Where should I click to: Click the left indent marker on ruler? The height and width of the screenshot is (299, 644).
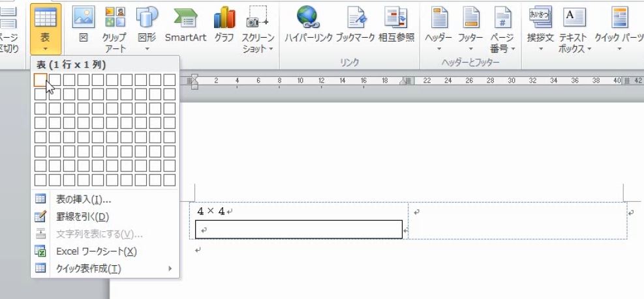point(194,81)
